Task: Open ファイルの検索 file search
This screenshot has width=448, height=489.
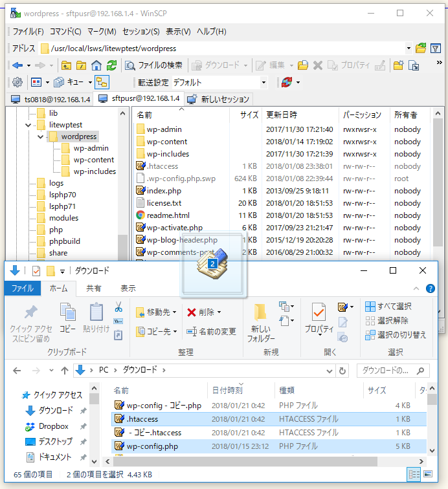Action: tap(153, 65)
